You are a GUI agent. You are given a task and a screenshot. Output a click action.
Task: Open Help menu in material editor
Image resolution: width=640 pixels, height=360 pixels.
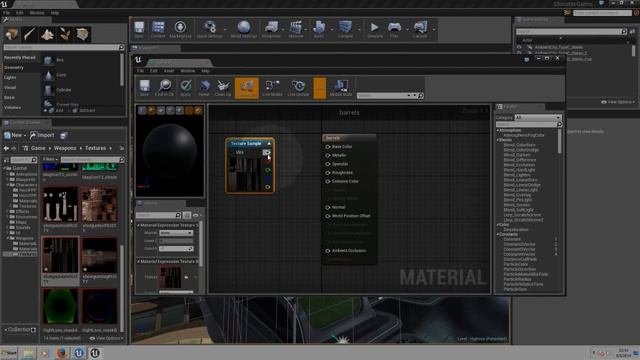(205, 71)
